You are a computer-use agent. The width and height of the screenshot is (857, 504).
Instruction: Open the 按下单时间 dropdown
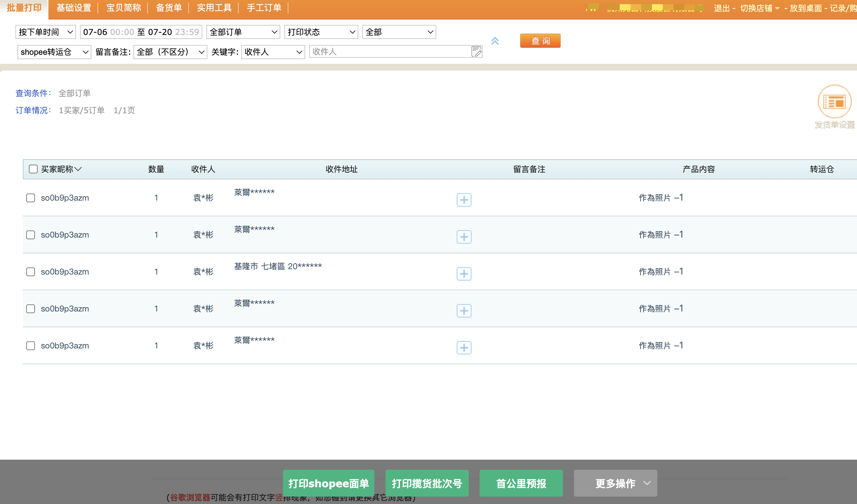(46, 32)
